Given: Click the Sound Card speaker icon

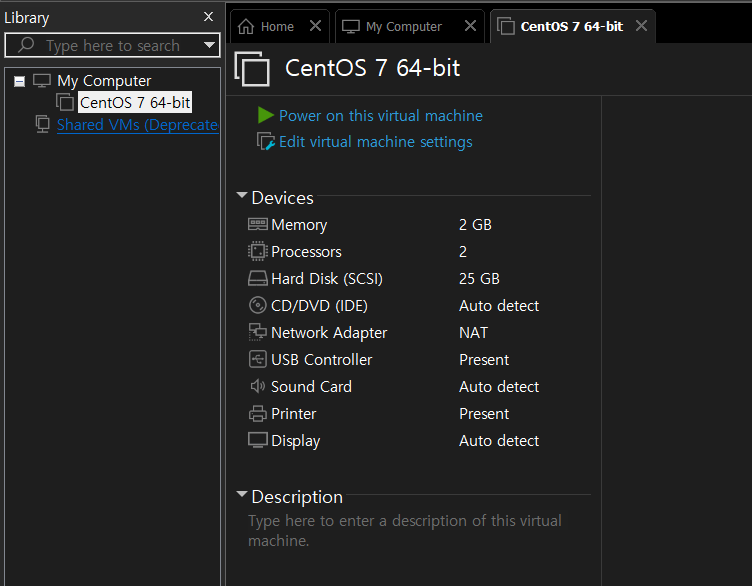Looking at the screenshot, I should click(x=258, y=386).
